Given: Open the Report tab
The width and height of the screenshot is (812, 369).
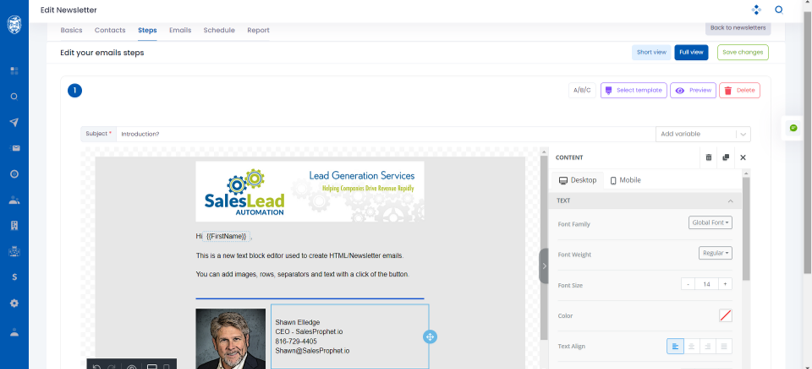Looking at the screenshot, I should (x=258, y=30).
